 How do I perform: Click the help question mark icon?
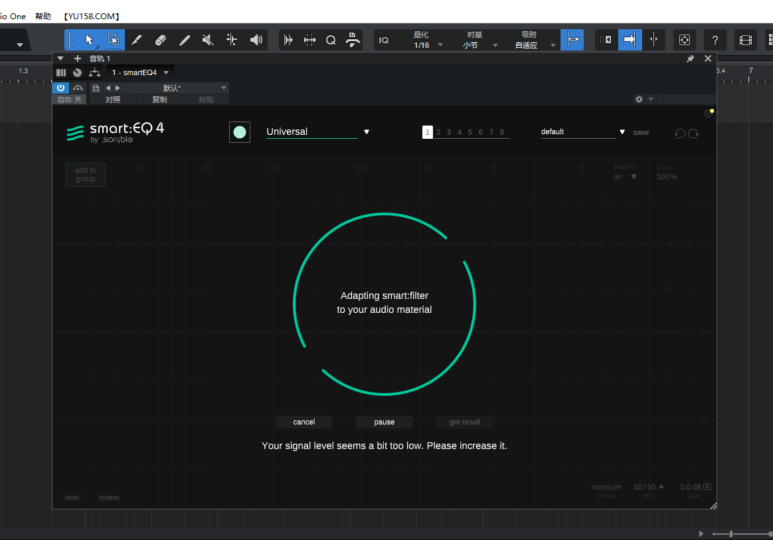tap(714, 40)
